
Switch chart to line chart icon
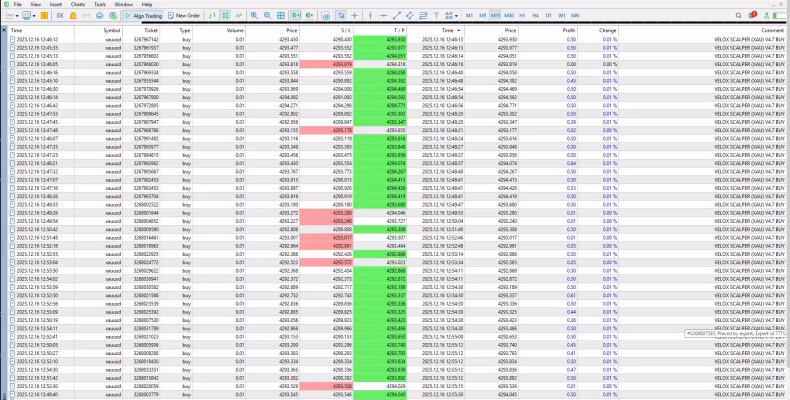(x=239, y=16)
